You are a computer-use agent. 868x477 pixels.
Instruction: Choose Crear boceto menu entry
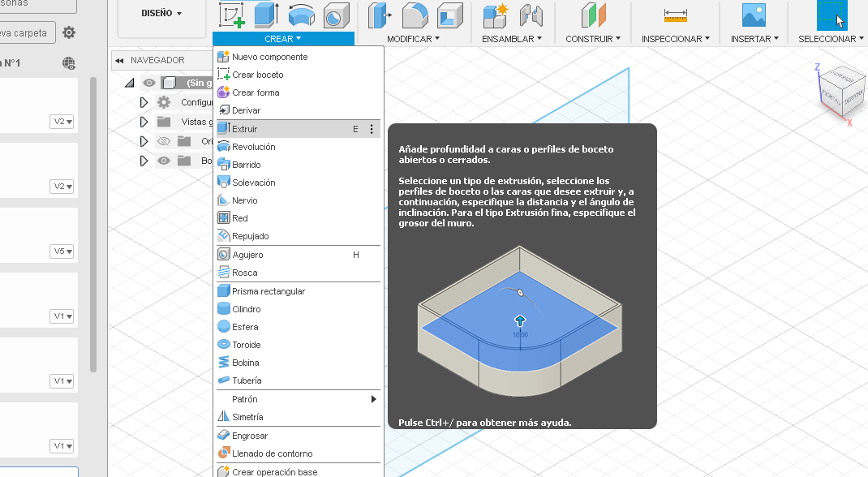tap(298, 75)
